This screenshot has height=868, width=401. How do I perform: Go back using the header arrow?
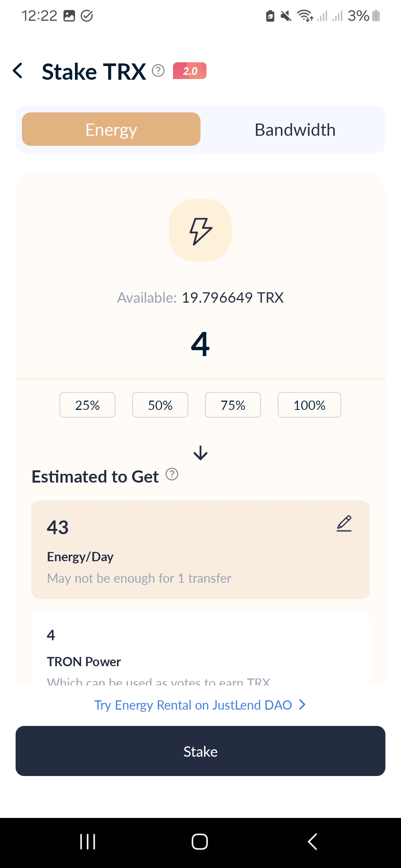(18, 70)
